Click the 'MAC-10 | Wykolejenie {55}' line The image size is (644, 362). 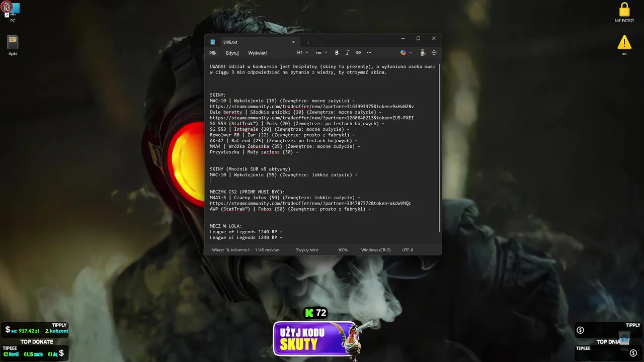click(283, 175)
